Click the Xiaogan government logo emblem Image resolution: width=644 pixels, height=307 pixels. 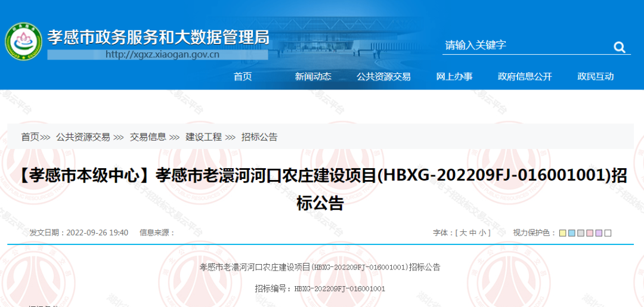(x=24, y=42)
